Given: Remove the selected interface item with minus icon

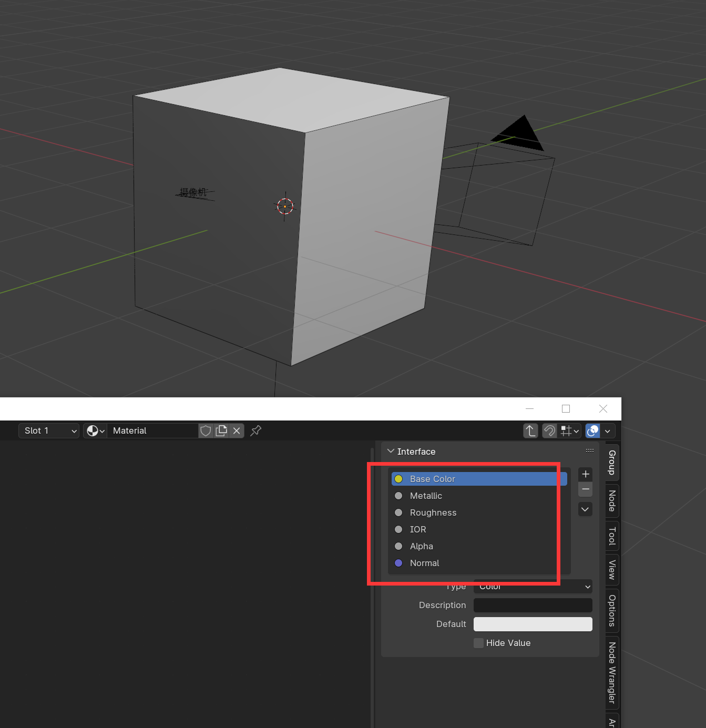Looking at the screenshot, I should coord(586,489).
